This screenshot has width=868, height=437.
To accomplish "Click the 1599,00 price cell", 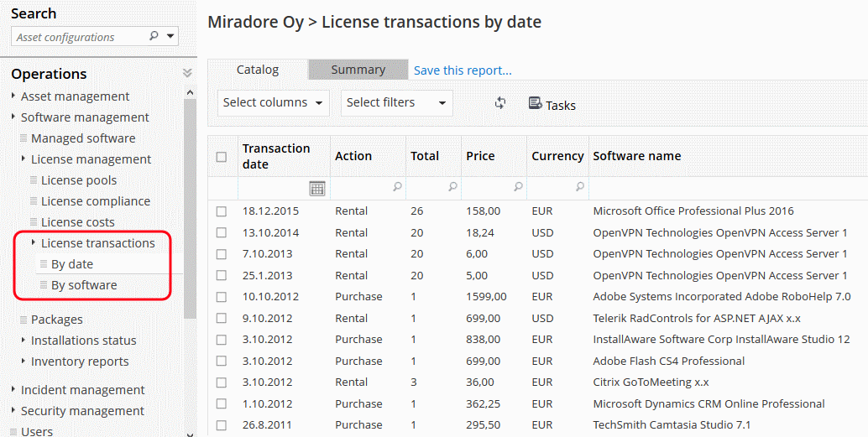I will 486,296.
